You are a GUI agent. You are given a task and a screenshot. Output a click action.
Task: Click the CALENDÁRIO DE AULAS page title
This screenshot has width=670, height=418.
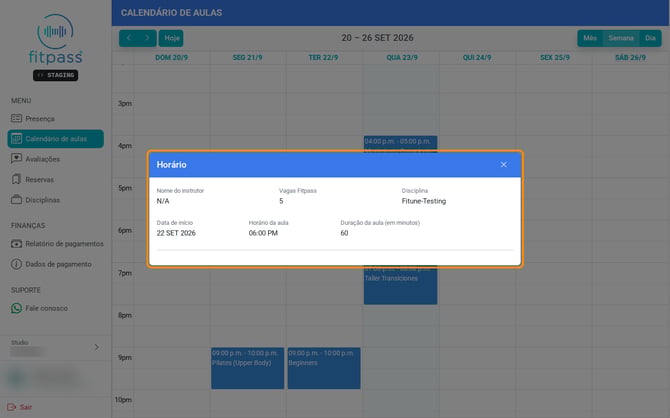pyautogui.click(x=171, y=13)
